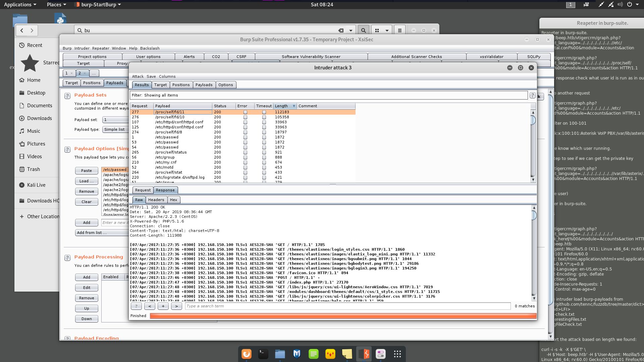
Task: Open help for Payload Sets
Action: [67, 96]
